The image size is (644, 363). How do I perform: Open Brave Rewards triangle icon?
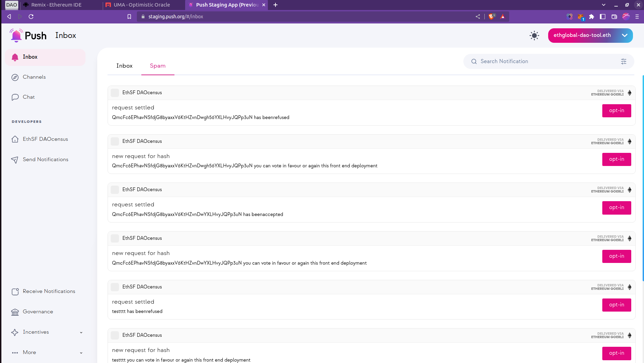[503, 17]
